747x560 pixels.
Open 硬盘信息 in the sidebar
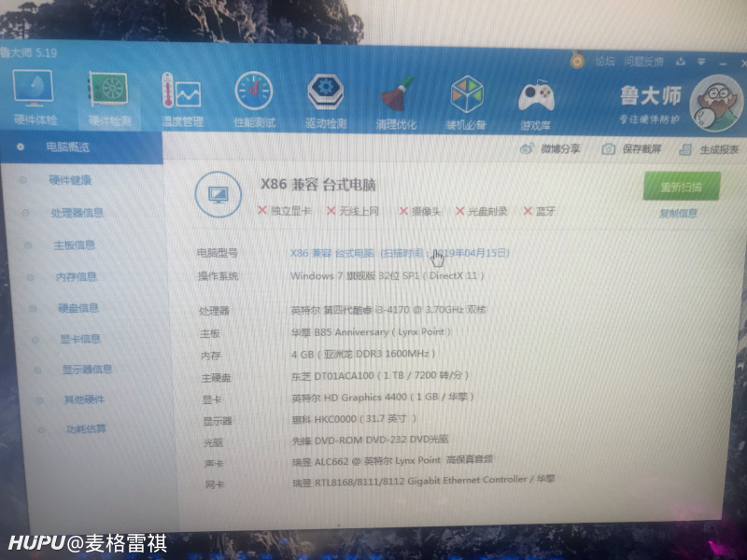coord(78,308)
